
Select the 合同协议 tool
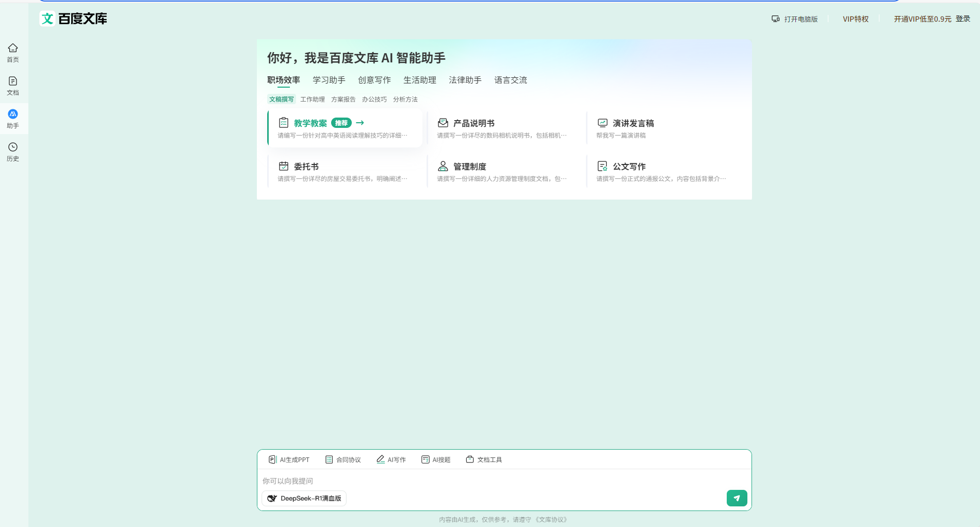tap(343, 459)
